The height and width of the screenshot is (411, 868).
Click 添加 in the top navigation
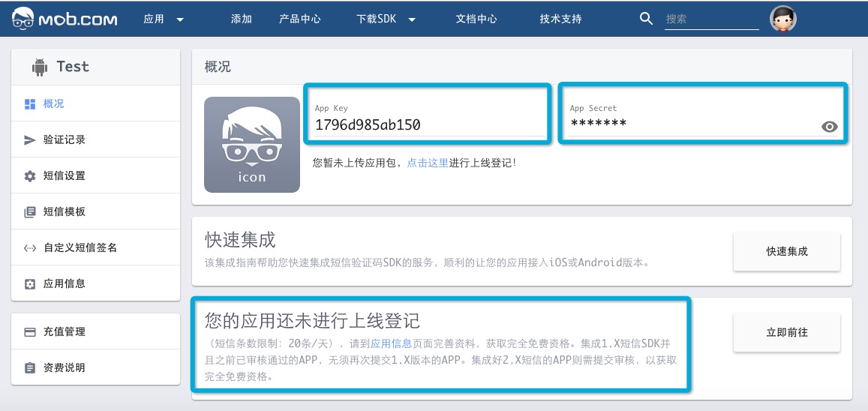242,19
